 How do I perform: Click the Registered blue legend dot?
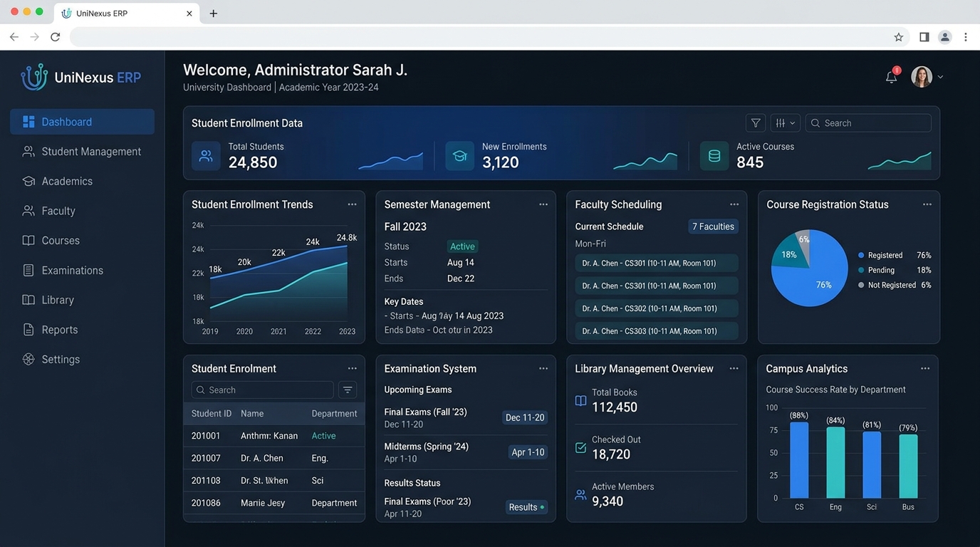pyautogui.click(x=861, y=255)
